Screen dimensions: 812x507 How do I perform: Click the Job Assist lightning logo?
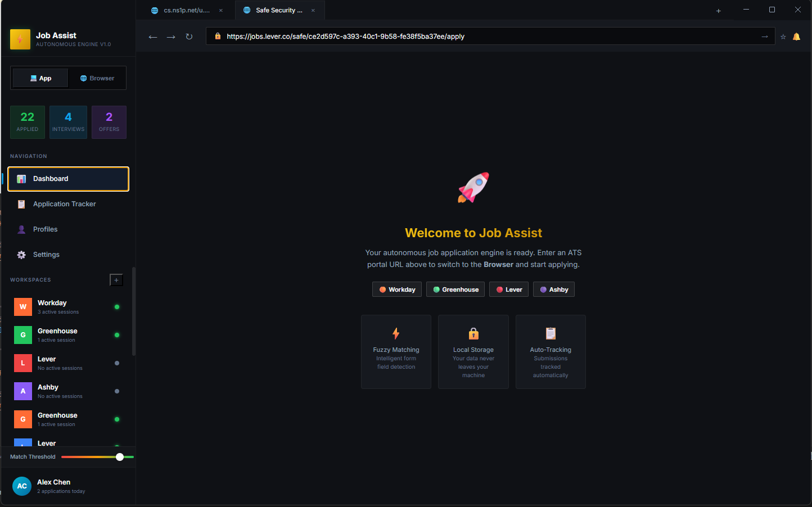20,39
